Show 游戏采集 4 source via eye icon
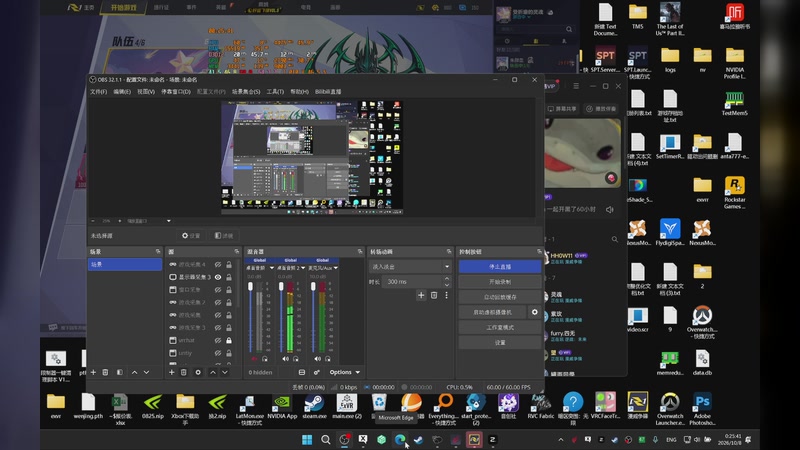This screenshot has height=450, width=800. [218, 264]
